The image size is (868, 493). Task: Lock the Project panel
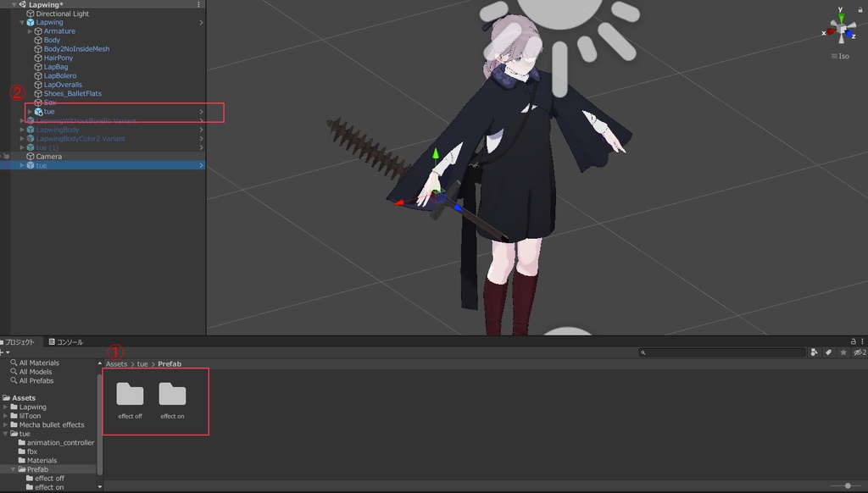(853, 341)
